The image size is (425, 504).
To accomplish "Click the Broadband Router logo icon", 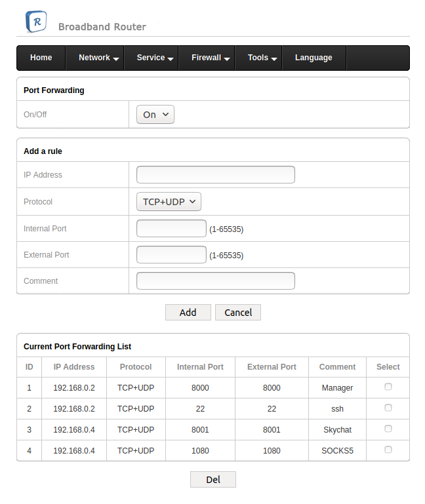I will [x=36, y=22].
